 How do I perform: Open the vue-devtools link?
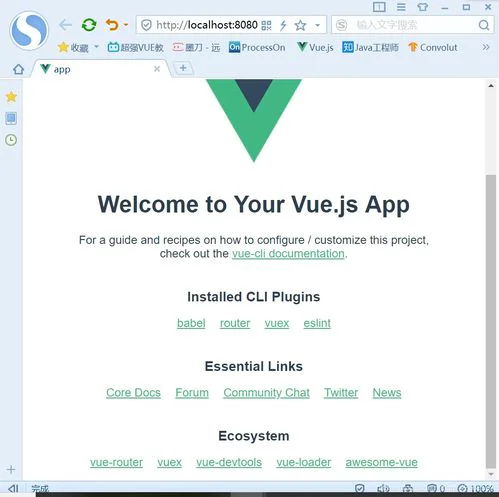coord(229,463)
